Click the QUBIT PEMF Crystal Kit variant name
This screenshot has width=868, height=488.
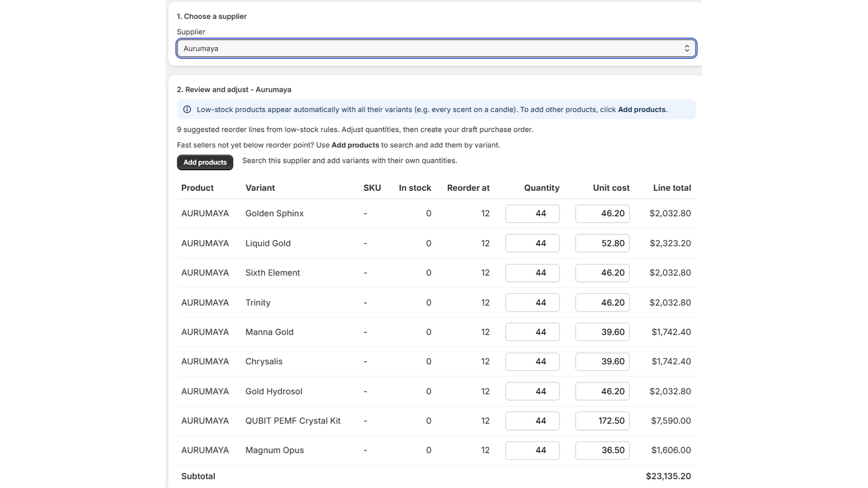(x=293, y=421)
